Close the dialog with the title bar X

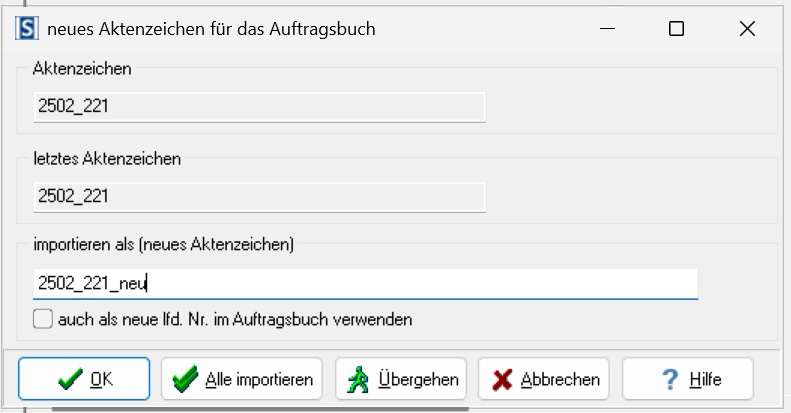point(747,29)
